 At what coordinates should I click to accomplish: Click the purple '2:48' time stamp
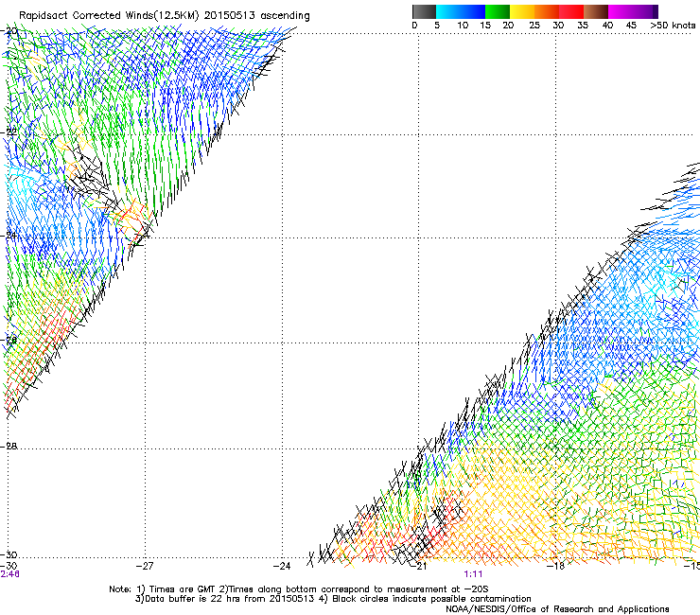coord(9,574)
